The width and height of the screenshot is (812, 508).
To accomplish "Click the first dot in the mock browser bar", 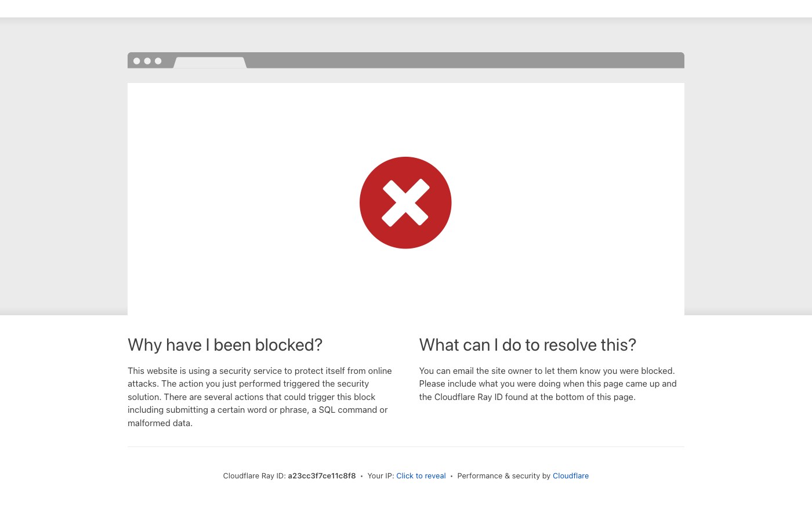I will [x=137, y=61].
